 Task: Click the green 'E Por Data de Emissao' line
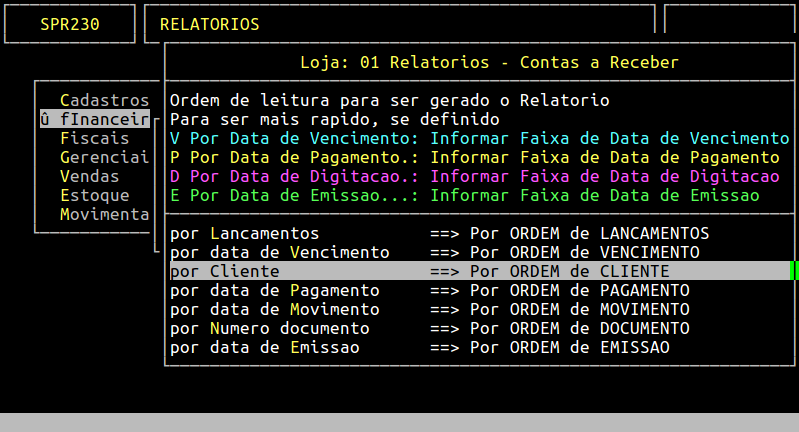coord(464,195)
